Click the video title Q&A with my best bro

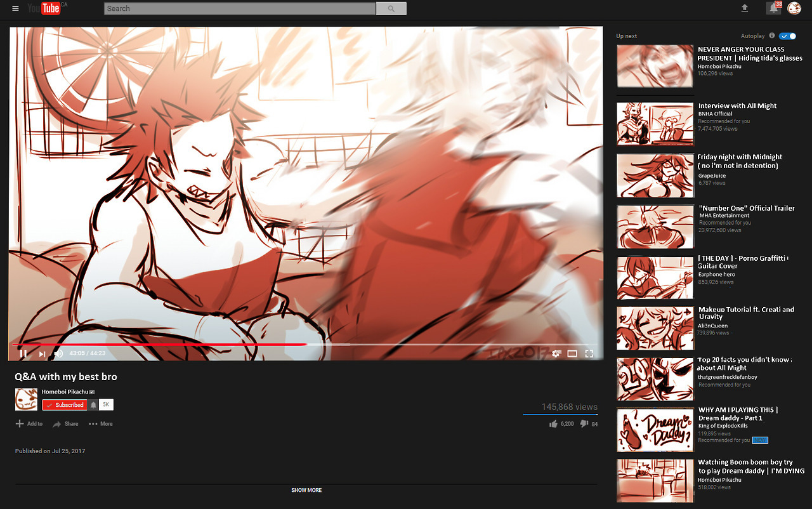pyautogui.click(x=66, y=377)
